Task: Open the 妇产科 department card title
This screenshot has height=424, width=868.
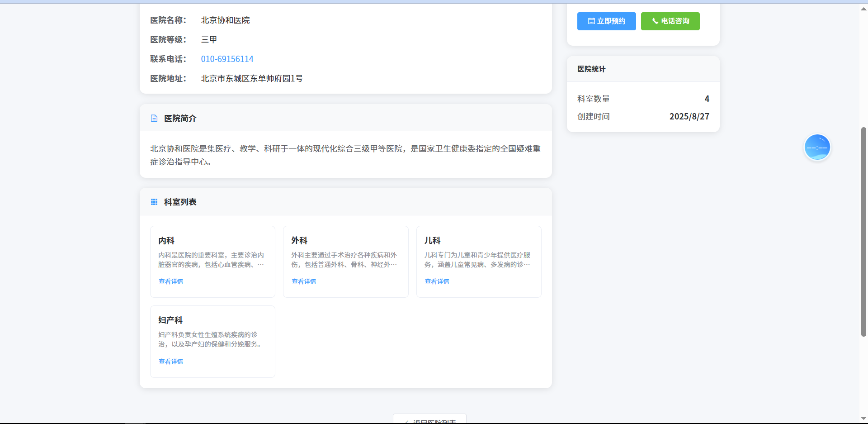Action: point(170,320)
